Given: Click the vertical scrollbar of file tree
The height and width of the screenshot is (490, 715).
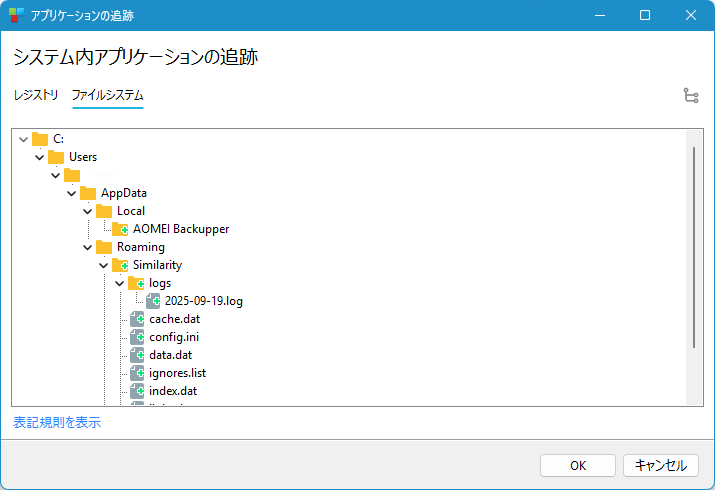Looking at the screenshot, I should (693, 246).
